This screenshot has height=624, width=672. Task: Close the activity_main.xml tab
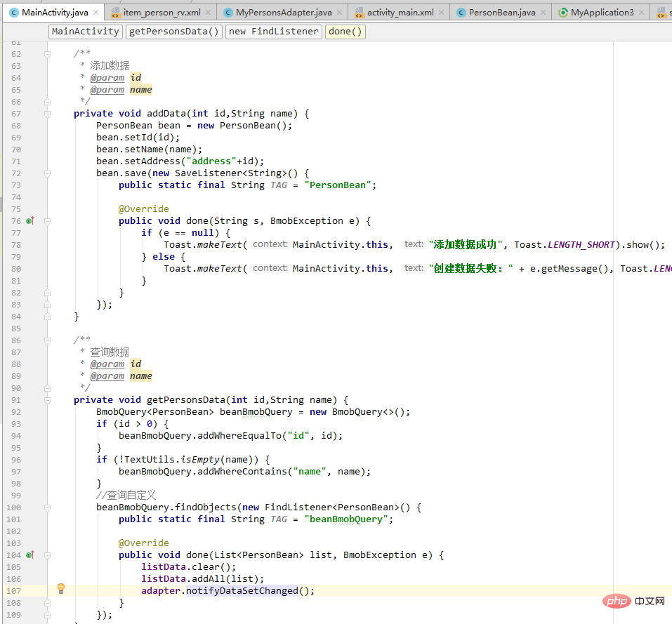click(442, 13)
